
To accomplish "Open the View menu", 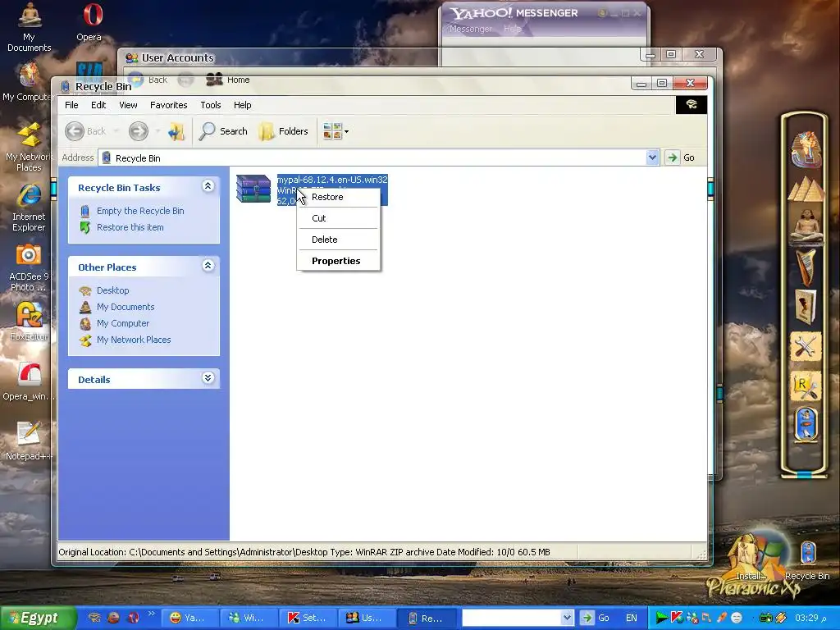I will pos(128,105).
